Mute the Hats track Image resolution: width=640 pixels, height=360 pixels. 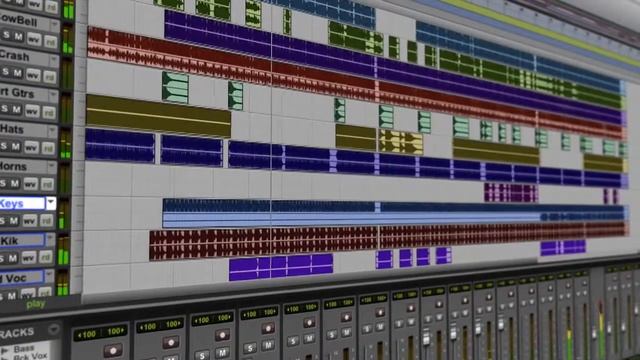(16, 146)
